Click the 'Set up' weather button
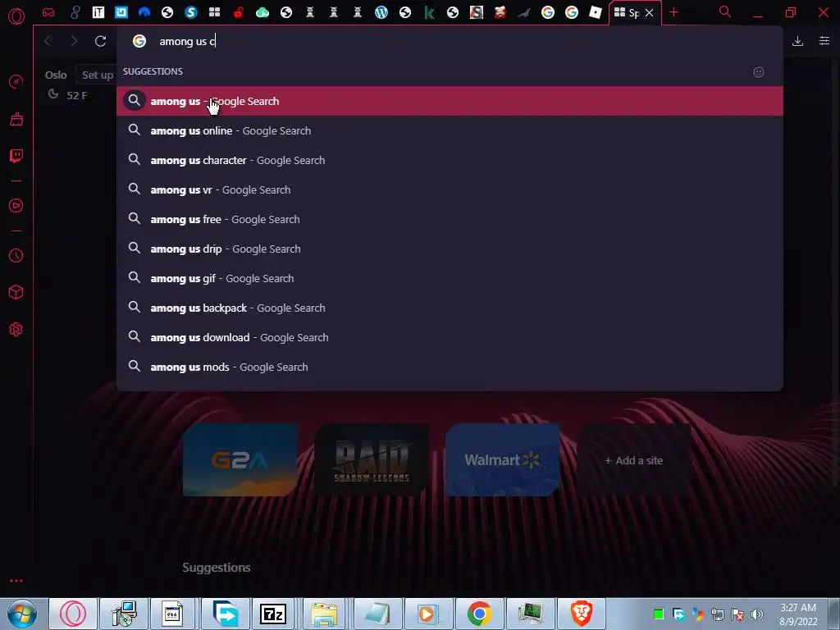Image resolution: width=840 pixels, height=630 pixels. click(x=97, y=75)
